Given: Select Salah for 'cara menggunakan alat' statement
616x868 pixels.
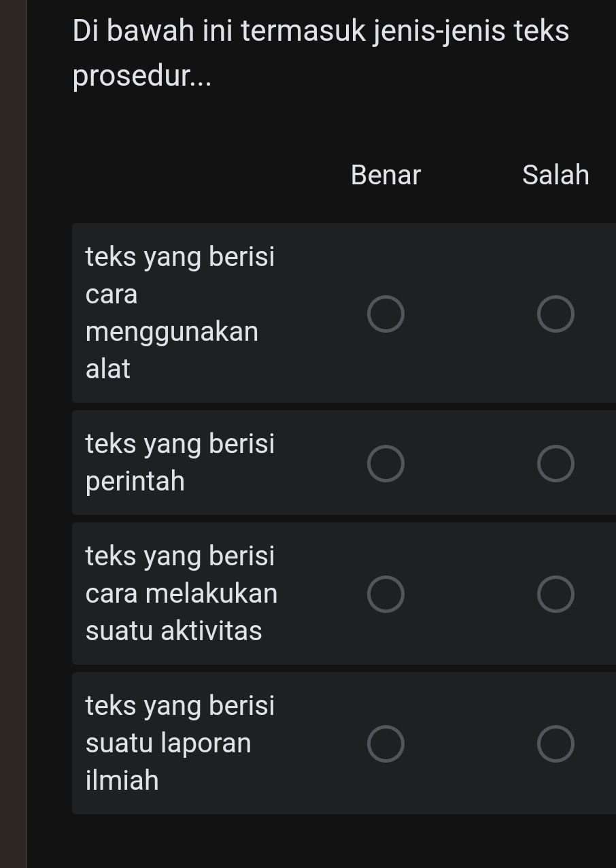Looking at the screenshot, I should [556, 313].
